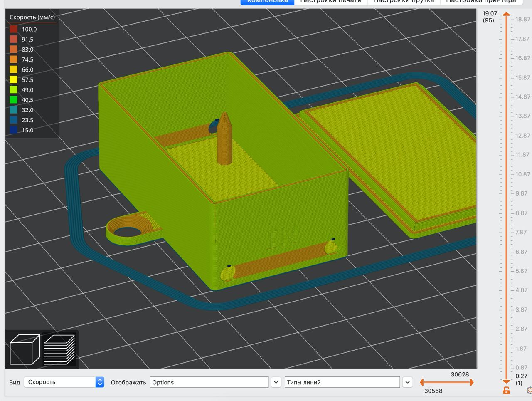The image size is (532, 401).
Task: Click the 15.0 dark blue speed swatch
Action: (x=14, y=130)
